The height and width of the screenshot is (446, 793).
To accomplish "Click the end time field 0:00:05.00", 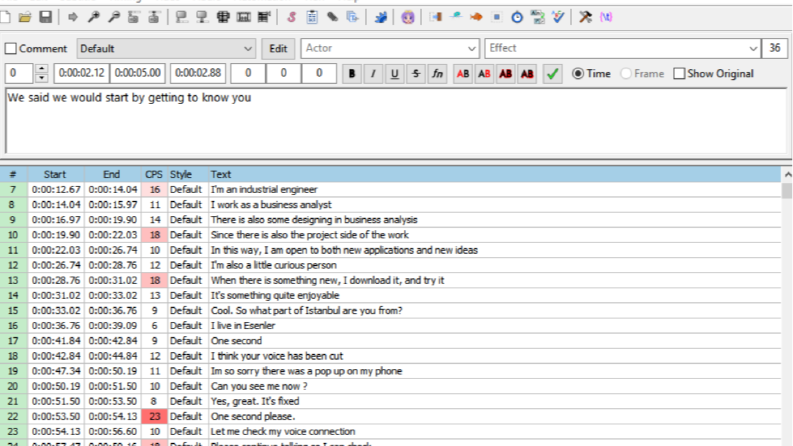I will tap(138, 73).
